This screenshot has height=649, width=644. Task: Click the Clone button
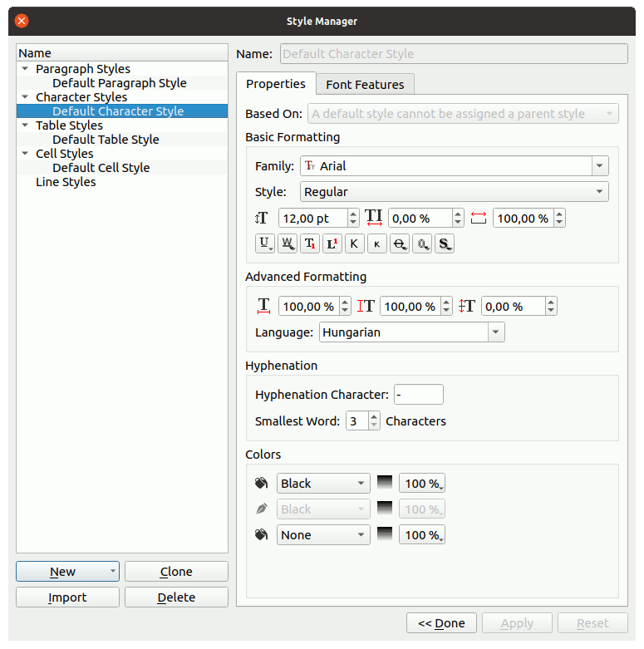tap(176, 572)
